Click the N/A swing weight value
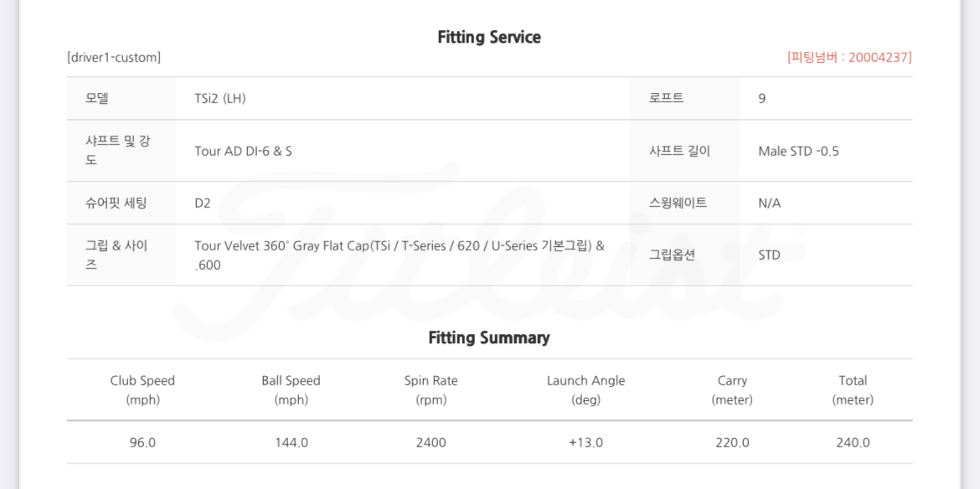 point(770,203)
